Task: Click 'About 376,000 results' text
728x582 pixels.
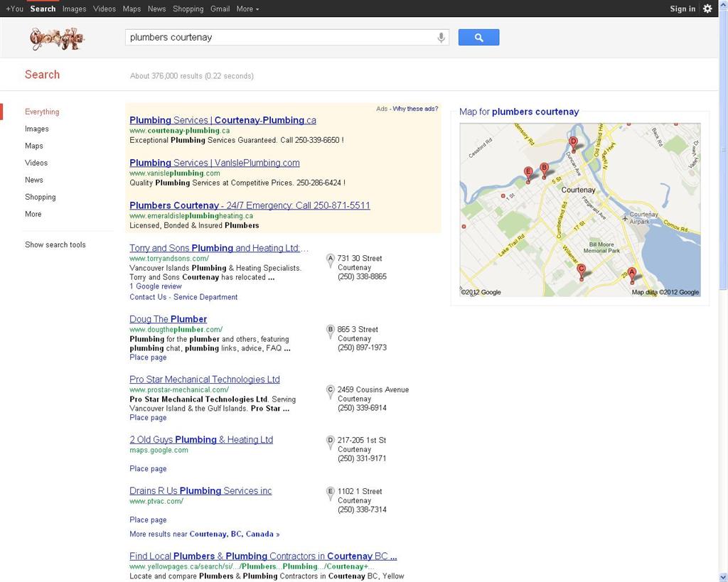Action: pyautogui.click(x=192, y=76)
